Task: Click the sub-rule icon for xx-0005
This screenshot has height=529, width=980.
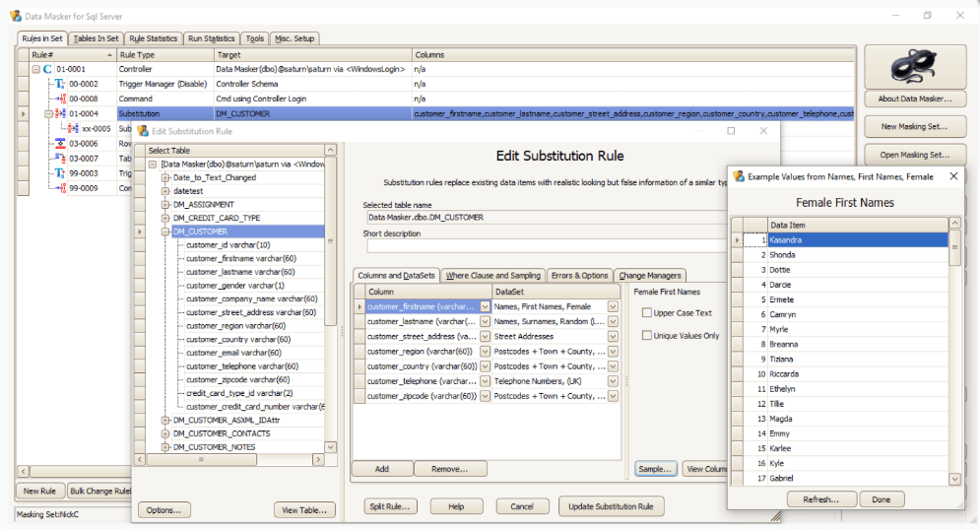Action: click(73, 128)
